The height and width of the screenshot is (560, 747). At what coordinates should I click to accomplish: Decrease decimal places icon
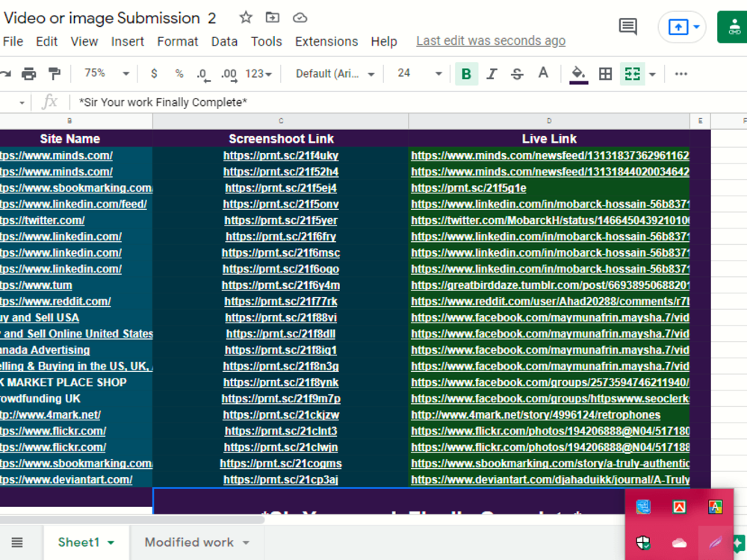pyautogui.click(x=203, y=74)
